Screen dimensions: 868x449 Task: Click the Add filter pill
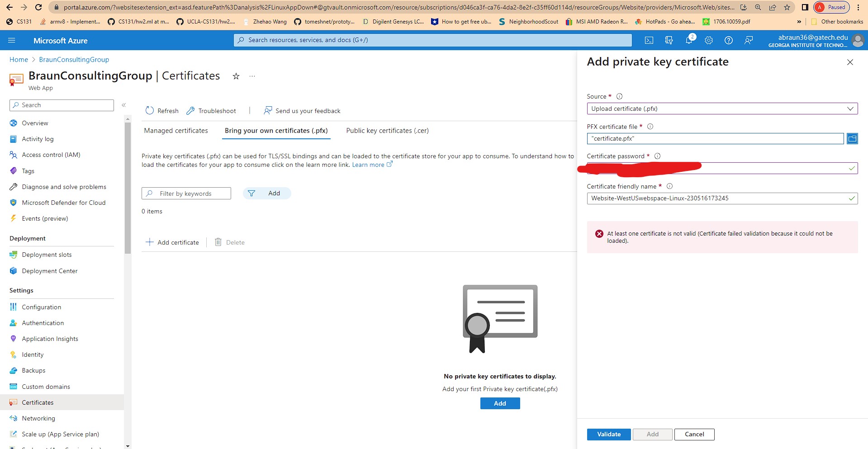click(267, 194)
